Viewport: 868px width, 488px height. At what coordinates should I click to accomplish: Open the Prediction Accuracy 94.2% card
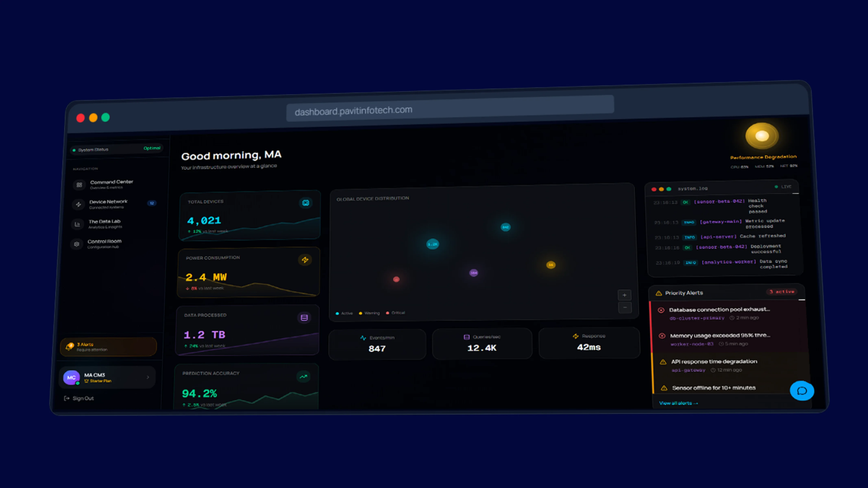(246, 386)
